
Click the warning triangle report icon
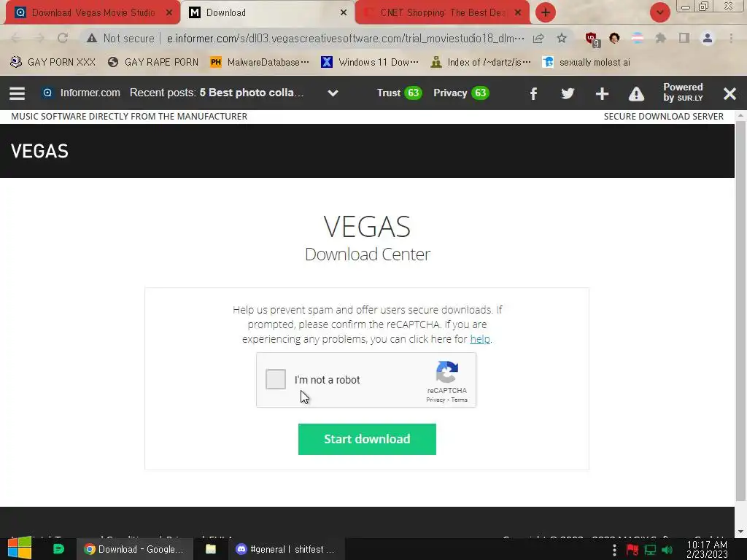click(x=636, y=94)
